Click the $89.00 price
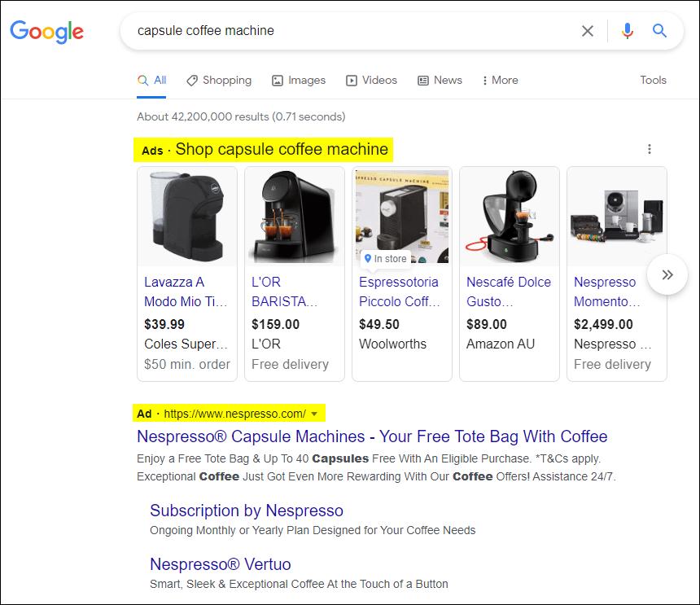 coord(487,325)
